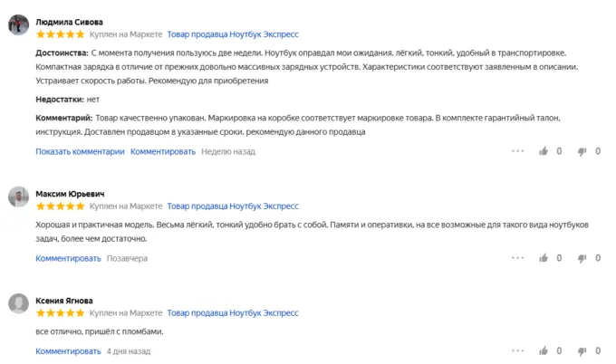The height and width of the screenshot is (364, 616).
Task: Click Комментировать under Ксения Ягнова's review
Action: 68,351
